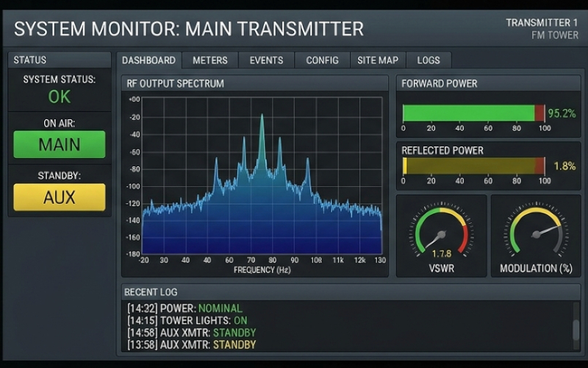Select the Config tab
Screen dimensions: 588x368
[322, 60]
